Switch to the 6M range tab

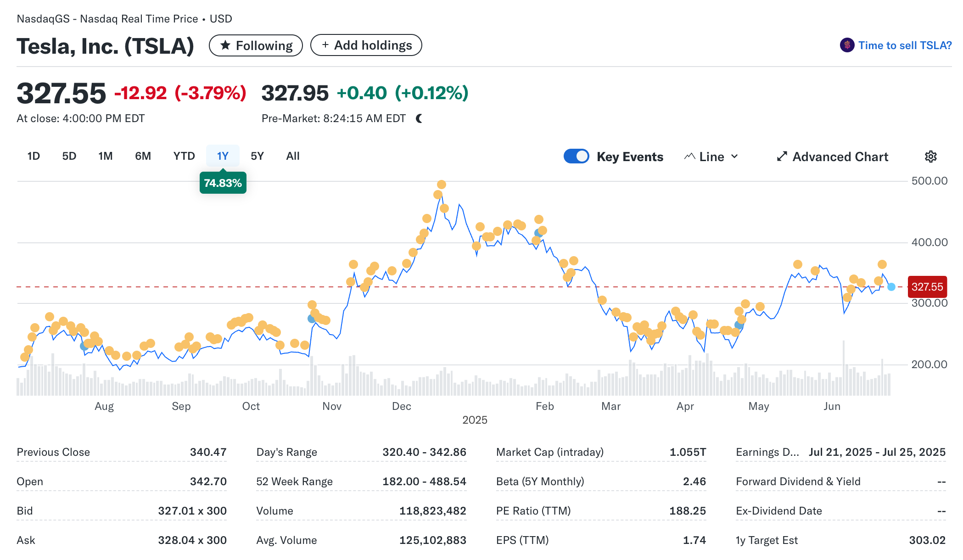(143, 156)
